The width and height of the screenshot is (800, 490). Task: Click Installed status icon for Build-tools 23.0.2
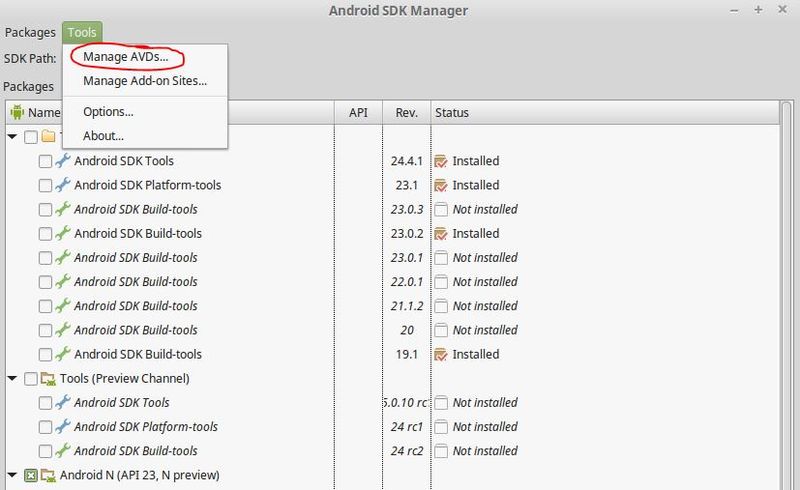[441, 234]
